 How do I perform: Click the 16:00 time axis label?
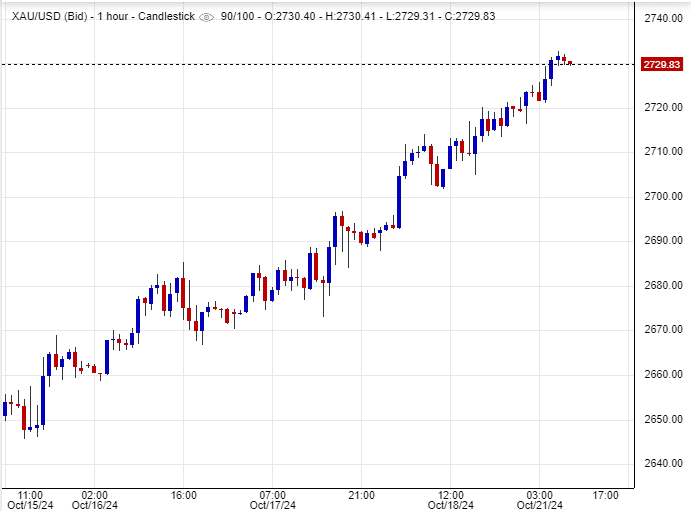click(183, 495)
